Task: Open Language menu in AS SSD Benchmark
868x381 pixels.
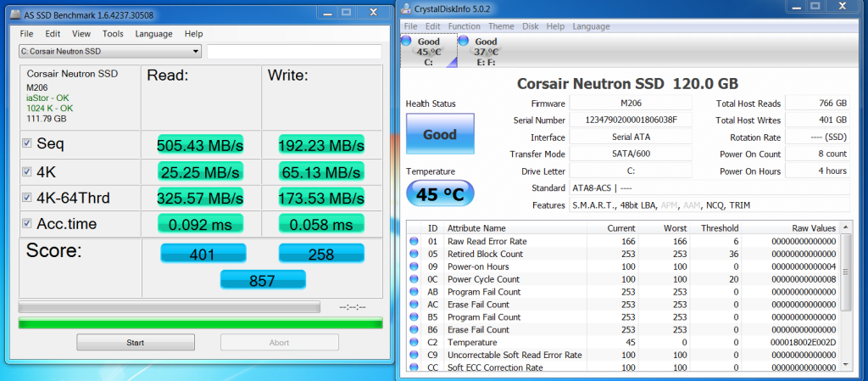Action: tap(154, 34)
